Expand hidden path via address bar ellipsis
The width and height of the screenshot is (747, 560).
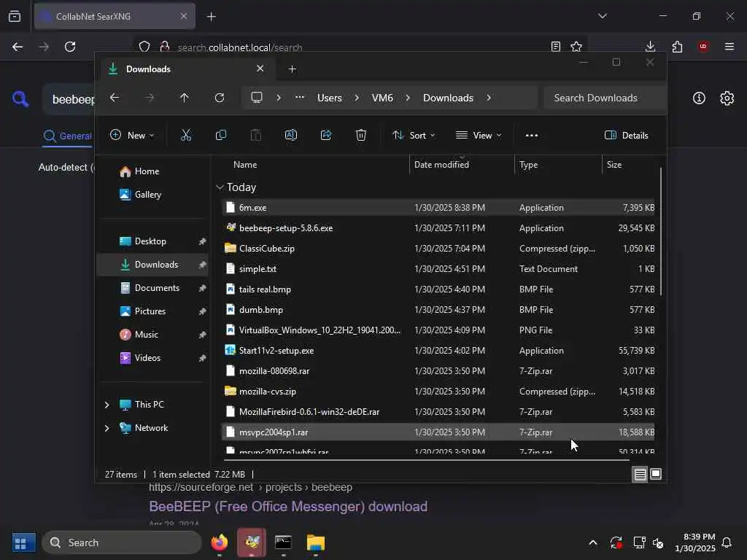[x=300, y=97]
